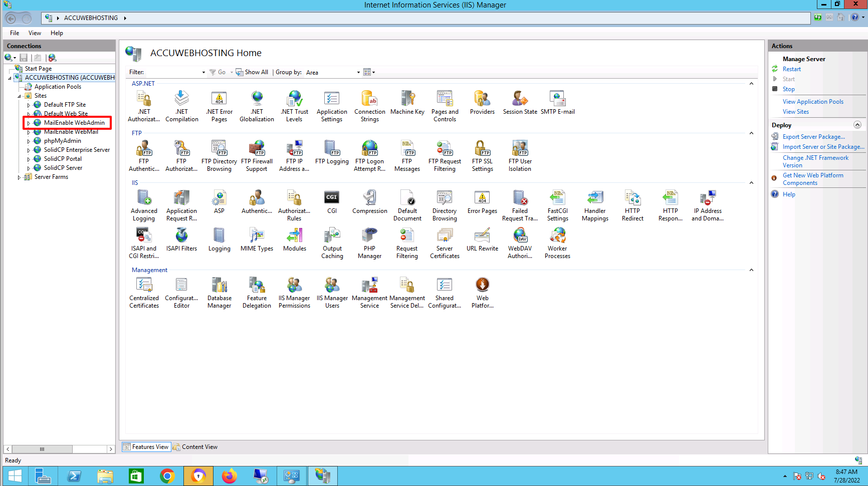Open the Help menu
Image resolution: width=868 pixels, height=486 pixels.
click(57, 33)
